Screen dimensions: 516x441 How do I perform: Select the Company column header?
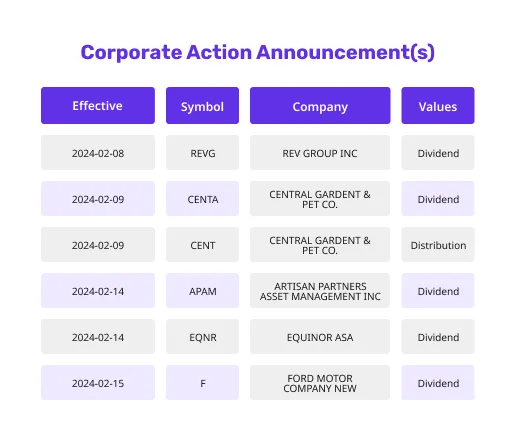coord(320,106)
